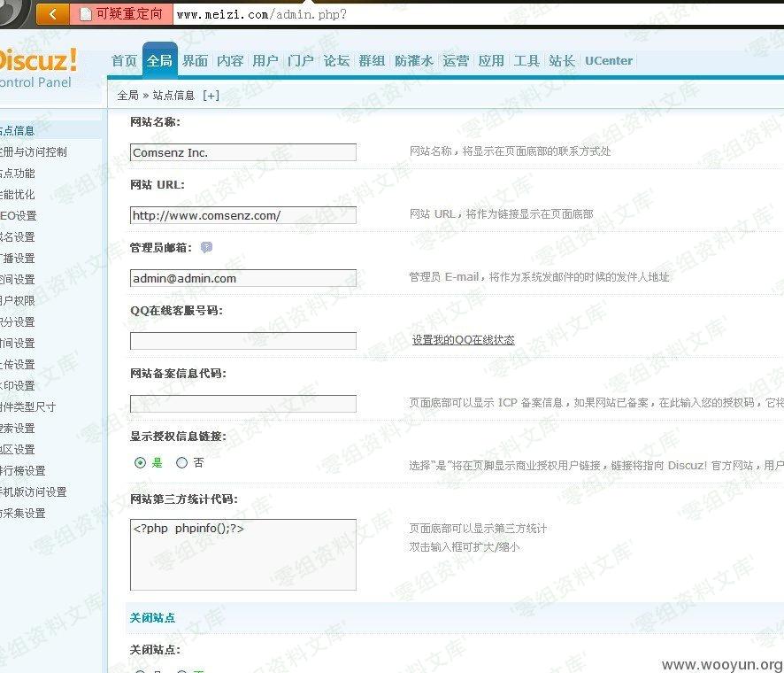The image size is (784, 673).
Task: Click the page icon in address bar
Action: (x=86, y=14)
